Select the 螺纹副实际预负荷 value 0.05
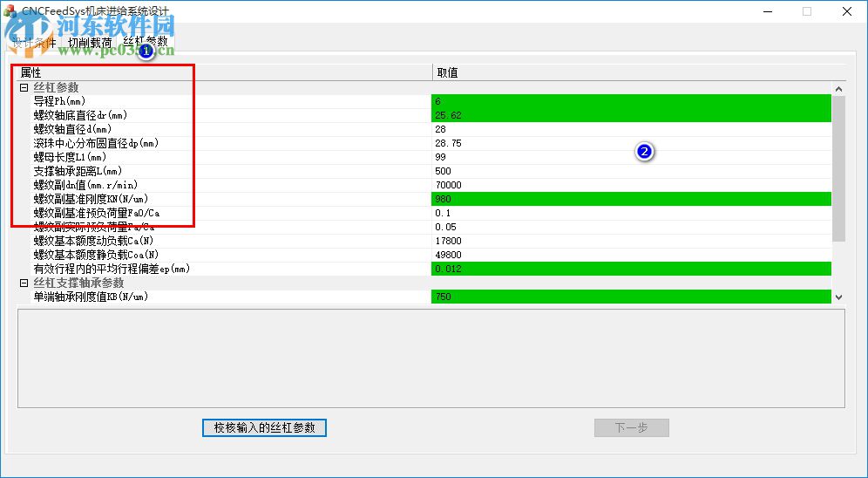The height and width of the screenshot is (478, 868). click(x=631, y=227)
